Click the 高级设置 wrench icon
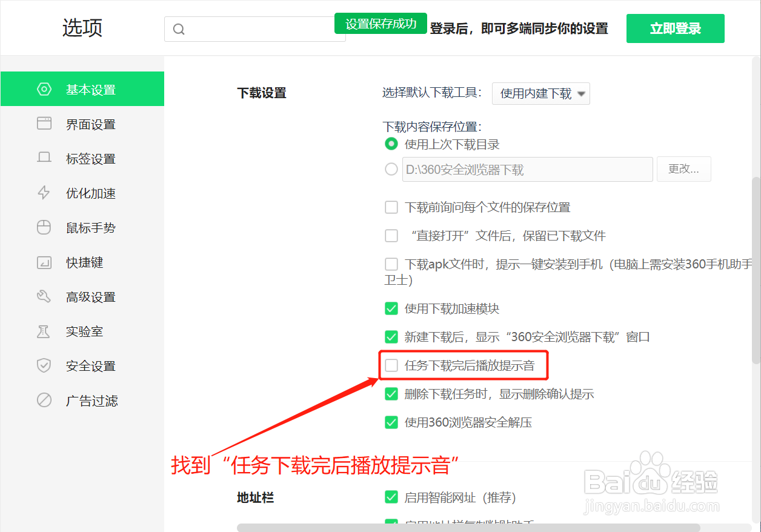The height and width of the screenshot is (532, 761). tap(44, 297)
